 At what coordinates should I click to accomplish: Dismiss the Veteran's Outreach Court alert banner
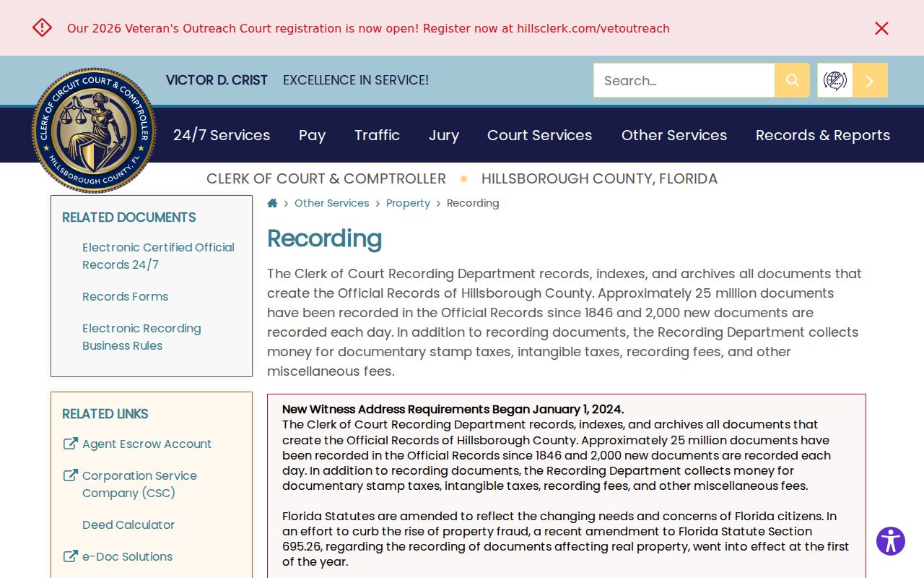point(881,28)
